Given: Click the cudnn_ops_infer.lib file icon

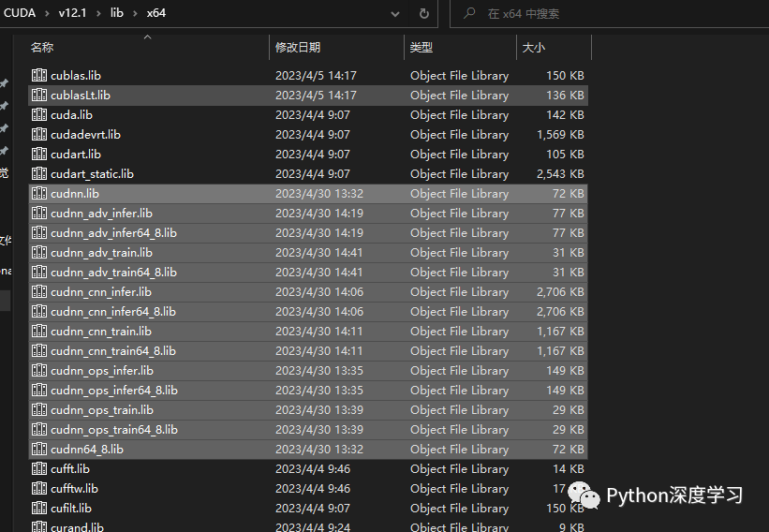Looking at the screenshot, I should [x=39, y=370].
